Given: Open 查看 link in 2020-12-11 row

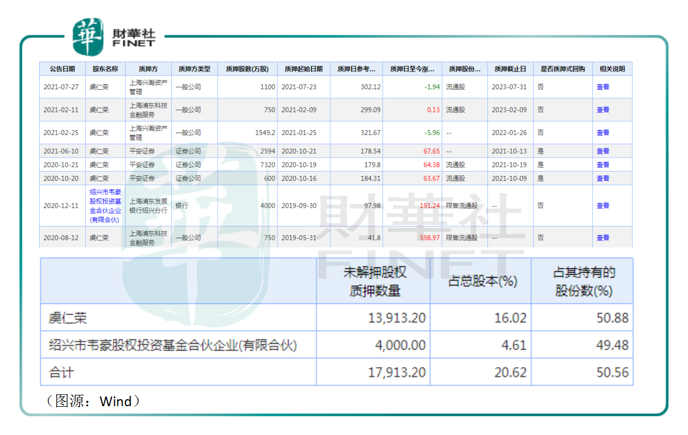Looking at the screenshot, I should tap(603, 205).
